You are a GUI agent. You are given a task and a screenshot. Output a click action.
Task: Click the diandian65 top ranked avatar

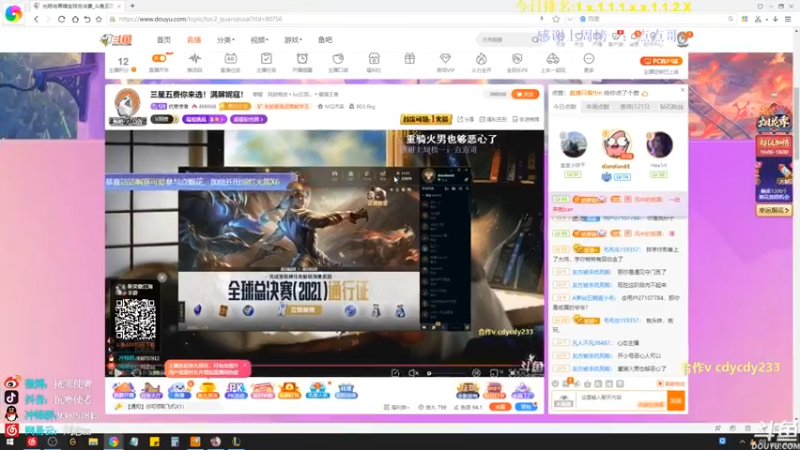(x=616, y=144)
